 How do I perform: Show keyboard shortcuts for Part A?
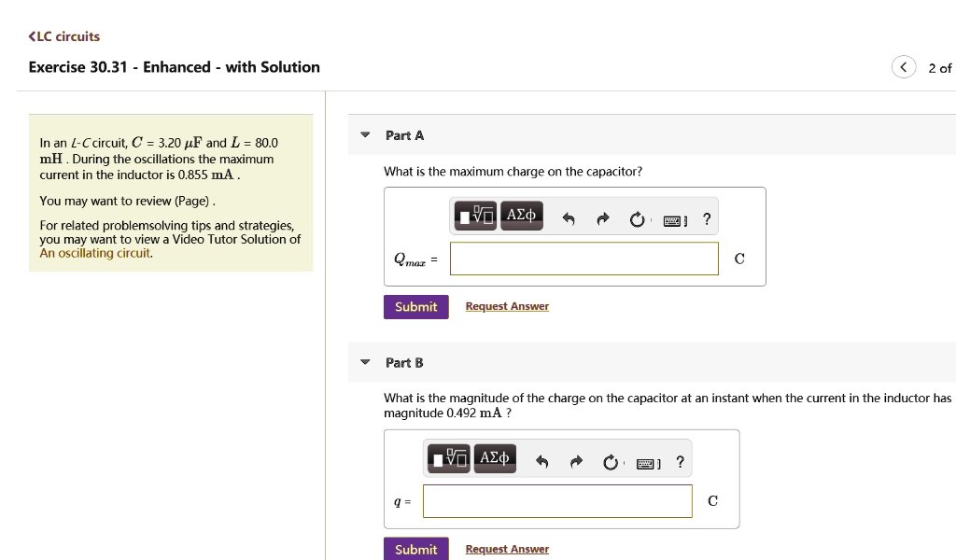point(674,220)
